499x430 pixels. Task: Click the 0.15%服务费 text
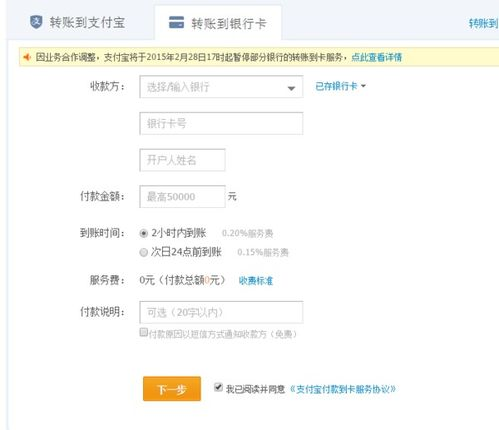pos(263,252)
